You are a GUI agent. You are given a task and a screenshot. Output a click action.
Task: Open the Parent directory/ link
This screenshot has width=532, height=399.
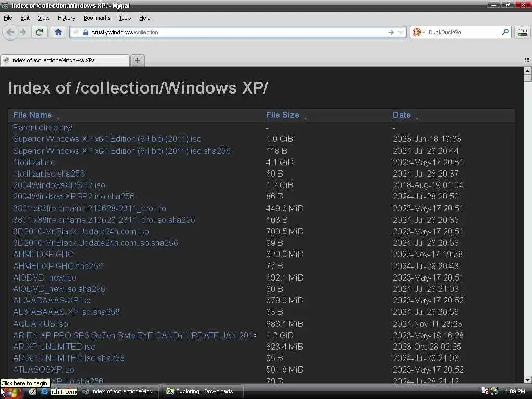tap(43, 128)
